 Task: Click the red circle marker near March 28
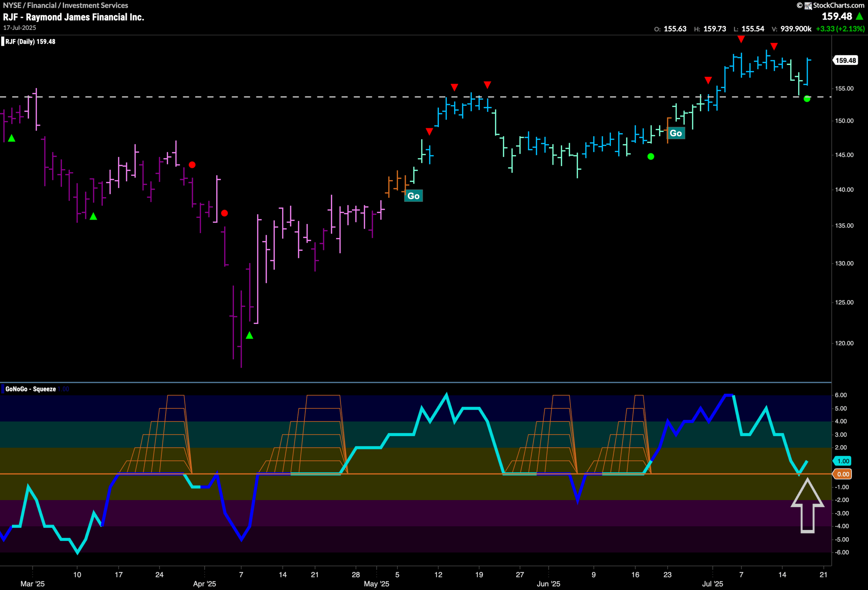[x=192, y=165]
